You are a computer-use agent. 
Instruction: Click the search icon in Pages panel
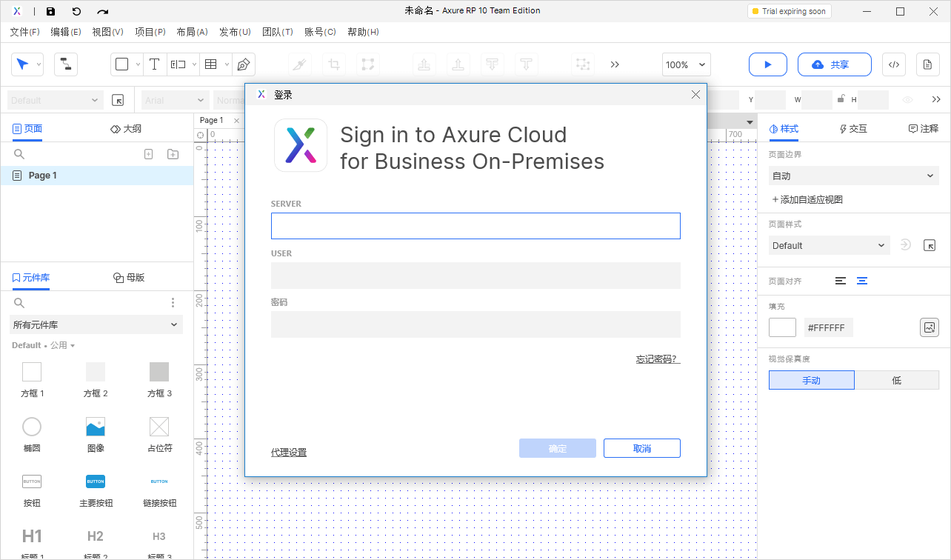pyautogui.click(x=19, y=154)
